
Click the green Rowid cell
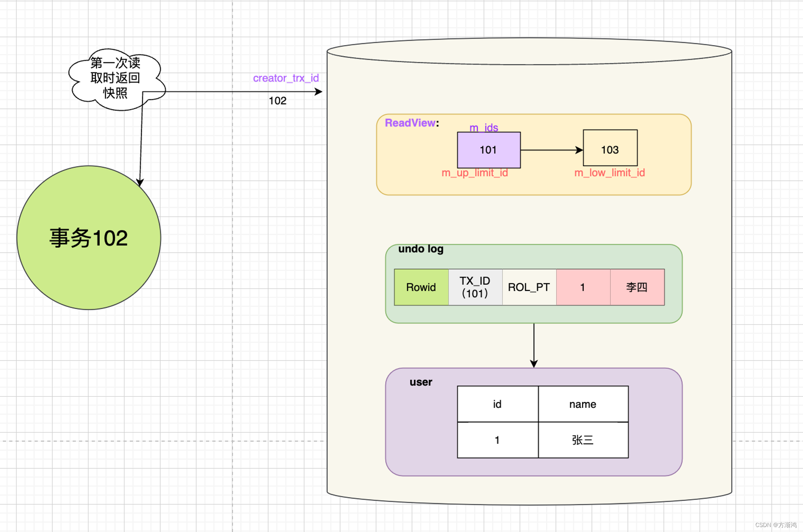(x=421, y=287)
